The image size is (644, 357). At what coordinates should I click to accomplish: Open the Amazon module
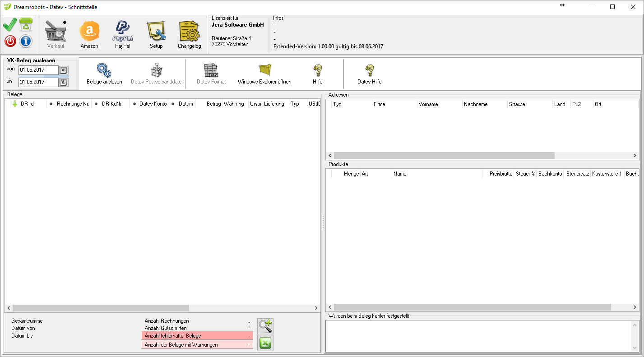pos(89,35)
